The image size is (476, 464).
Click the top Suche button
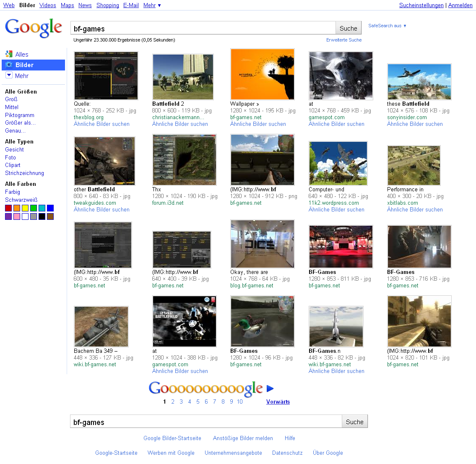[x=349, y=28]
